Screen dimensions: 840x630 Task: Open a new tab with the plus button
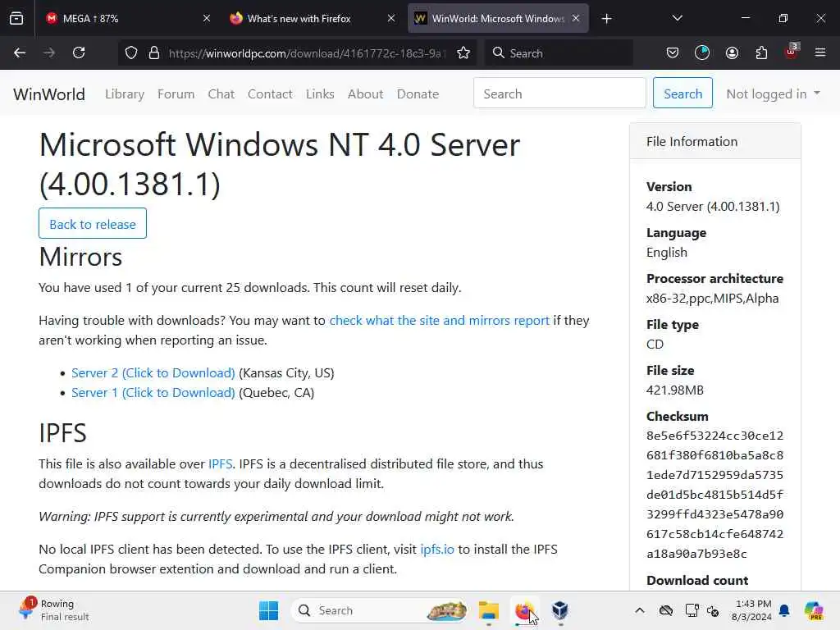point(606,19)
